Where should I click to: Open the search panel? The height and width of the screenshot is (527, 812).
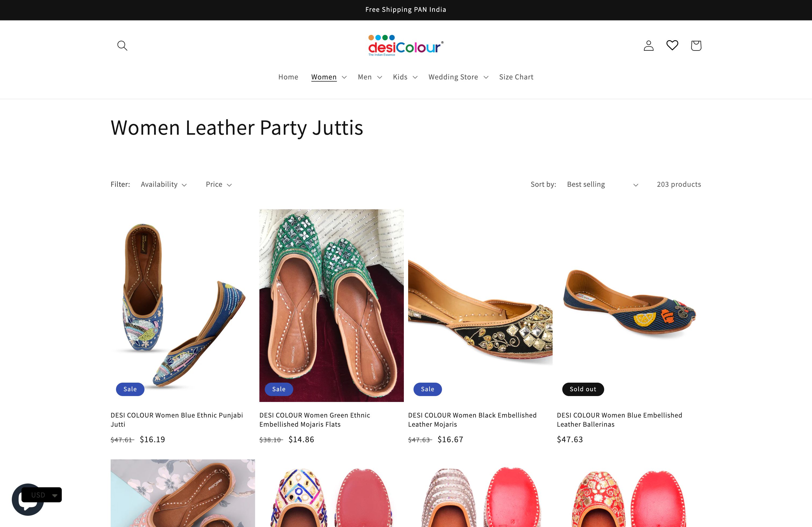(x=122, y=45)
